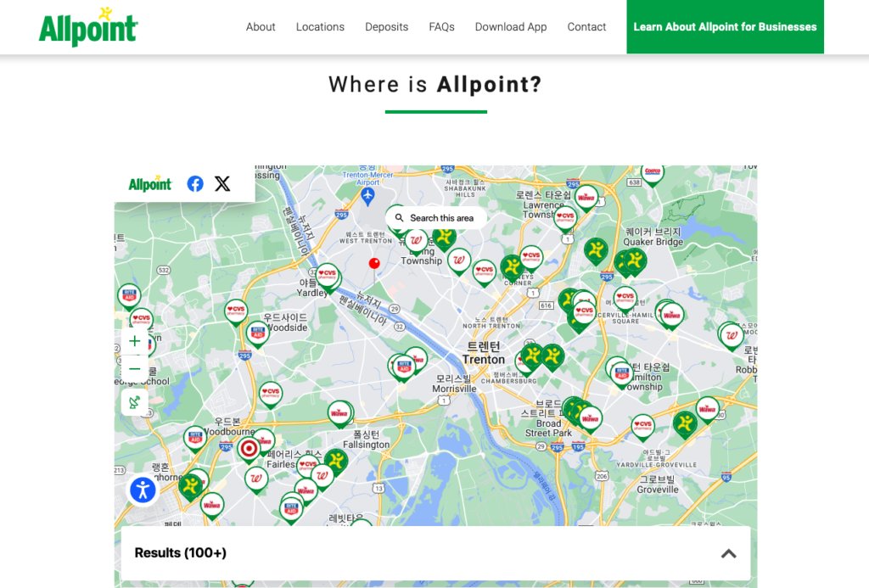
Task: Select the Wawa pin near Fallsington
Action: click(339, 413)
